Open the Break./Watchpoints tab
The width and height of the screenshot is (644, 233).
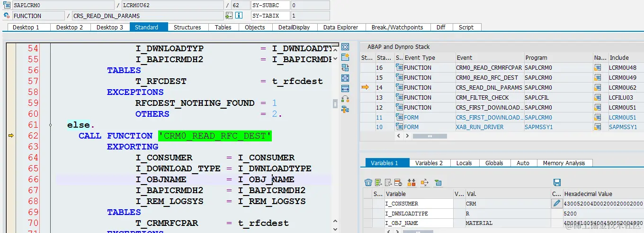point(397,27)
